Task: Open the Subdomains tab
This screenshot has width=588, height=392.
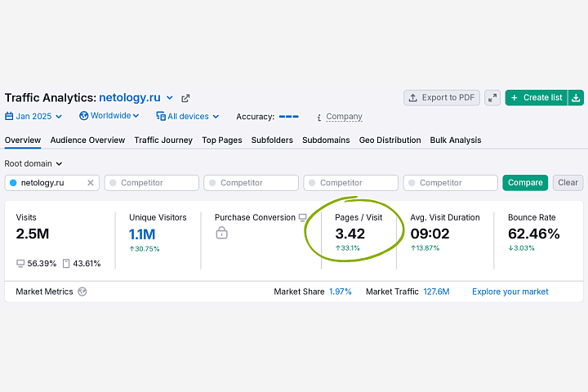Action: [326, 140]
